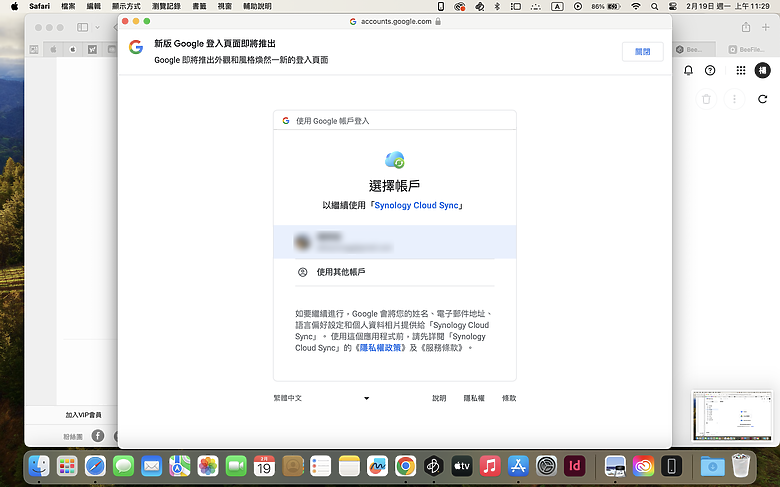Open Mail from the Dock
The width and height of the screenshot is (780, 487).
point(151,466)
